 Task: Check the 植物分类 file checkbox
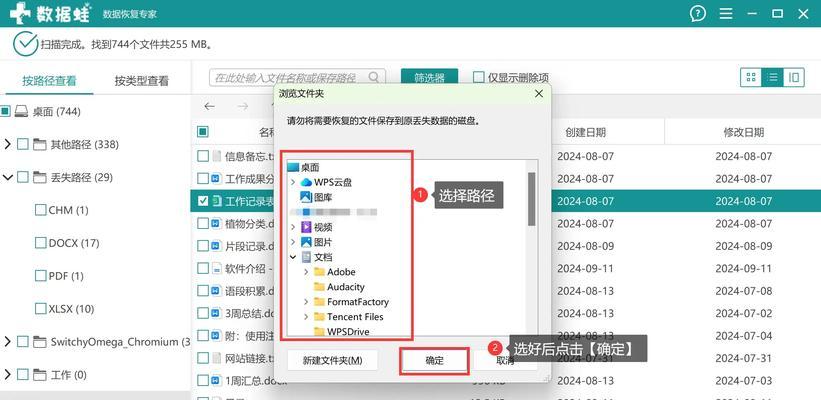(203, 223)
